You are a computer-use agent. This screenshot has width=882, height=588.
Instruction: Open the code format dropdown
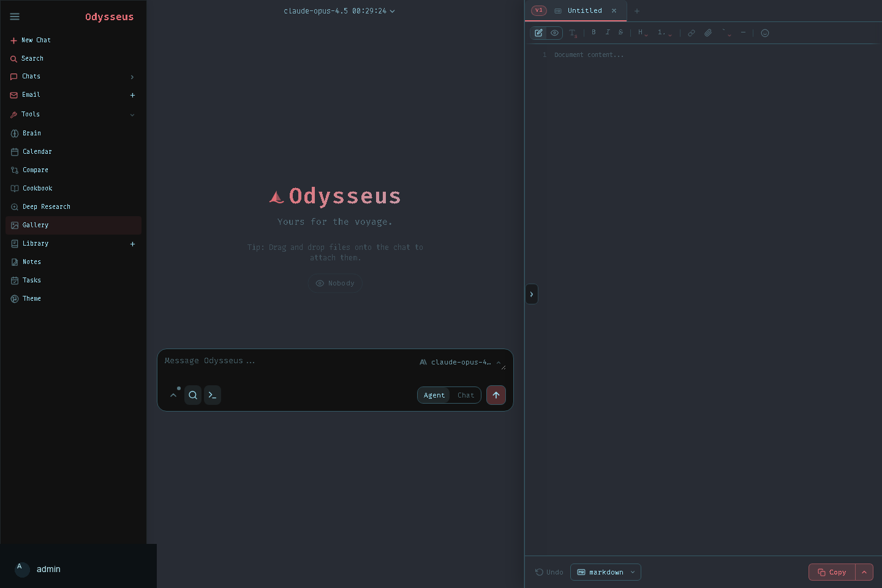726,32
